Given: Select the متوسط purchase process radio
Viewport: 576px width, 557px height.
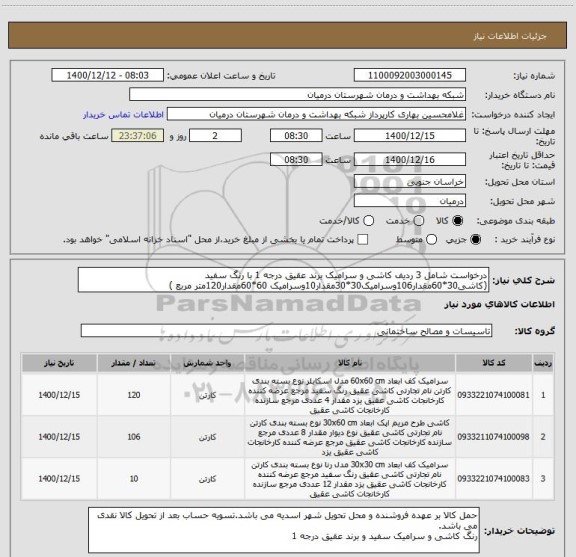Looking at the screenshot, I should coord(432,240).
